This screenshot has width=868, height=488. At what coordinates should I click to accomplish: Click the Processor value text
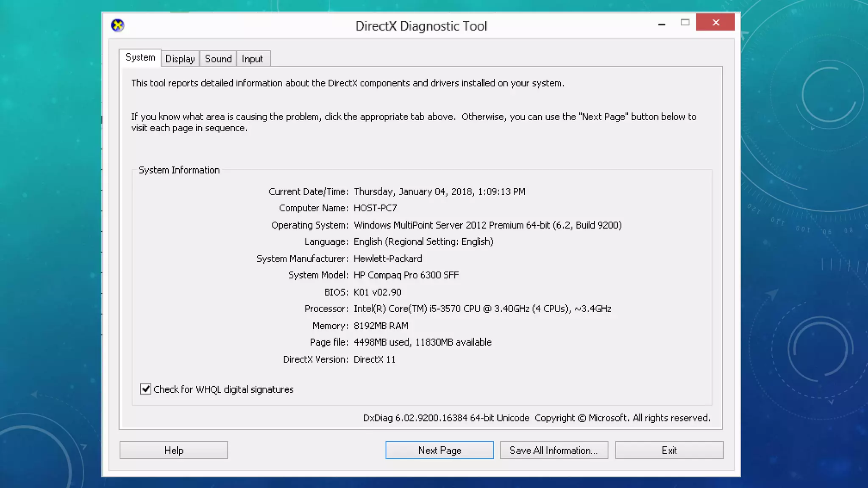[x=482, y=309]
